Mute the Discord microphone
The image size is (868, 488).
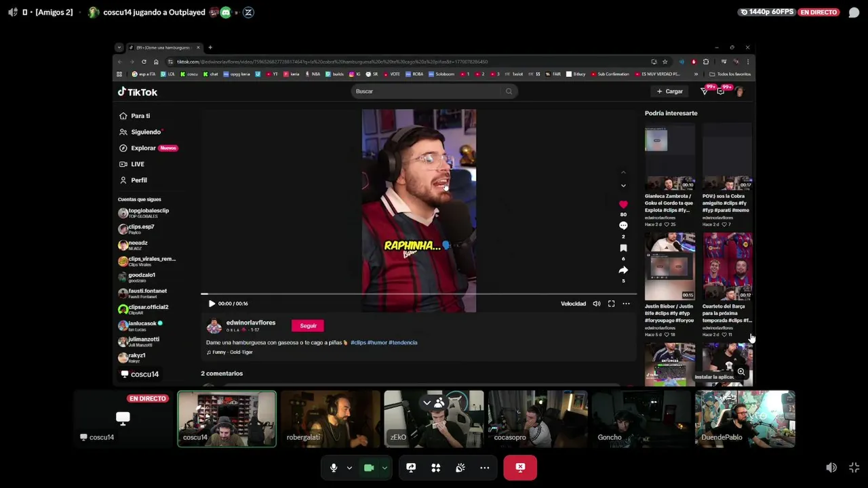tap(333, 468)
